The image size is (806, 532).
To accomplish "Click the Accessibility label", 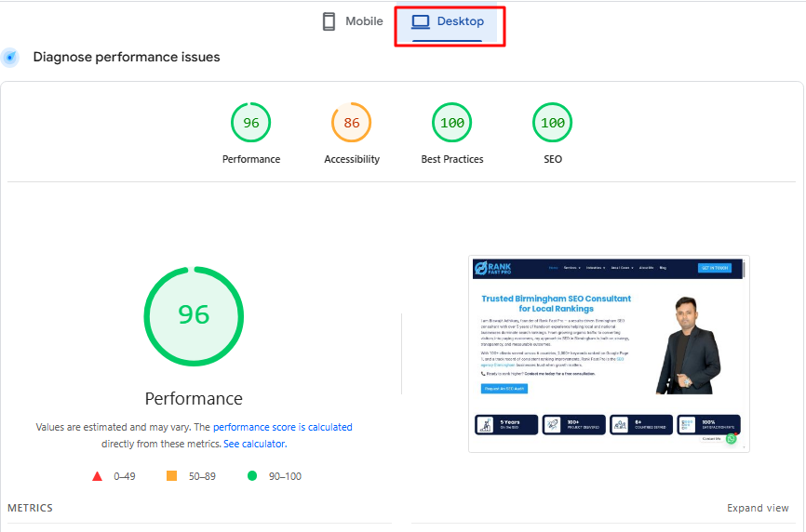I will click(x=352, y=159).
